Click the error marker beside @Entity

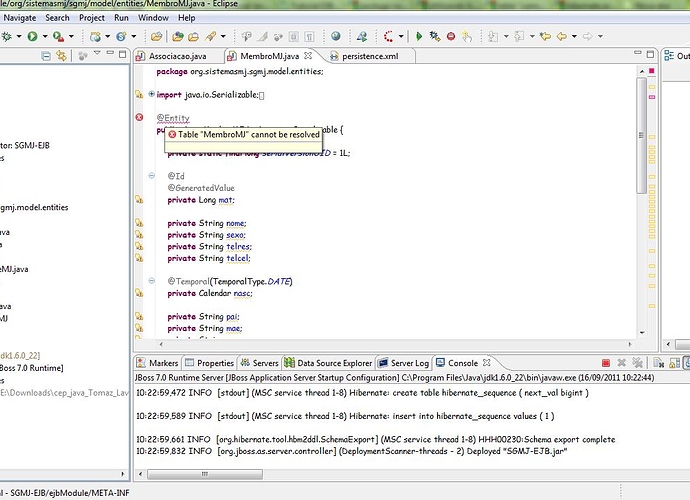click(139, 118)
